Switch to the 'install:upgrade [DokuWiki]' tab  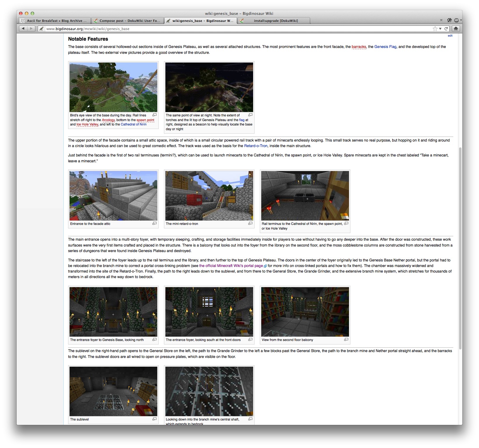click(x=273, y=21)
